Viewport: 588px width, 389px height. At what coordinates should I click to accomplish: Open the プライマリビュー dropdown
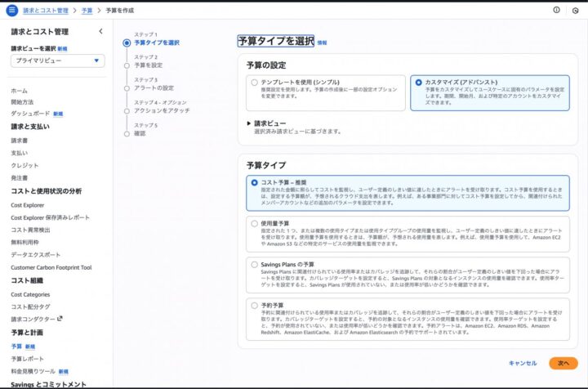(x=57, y=61)
